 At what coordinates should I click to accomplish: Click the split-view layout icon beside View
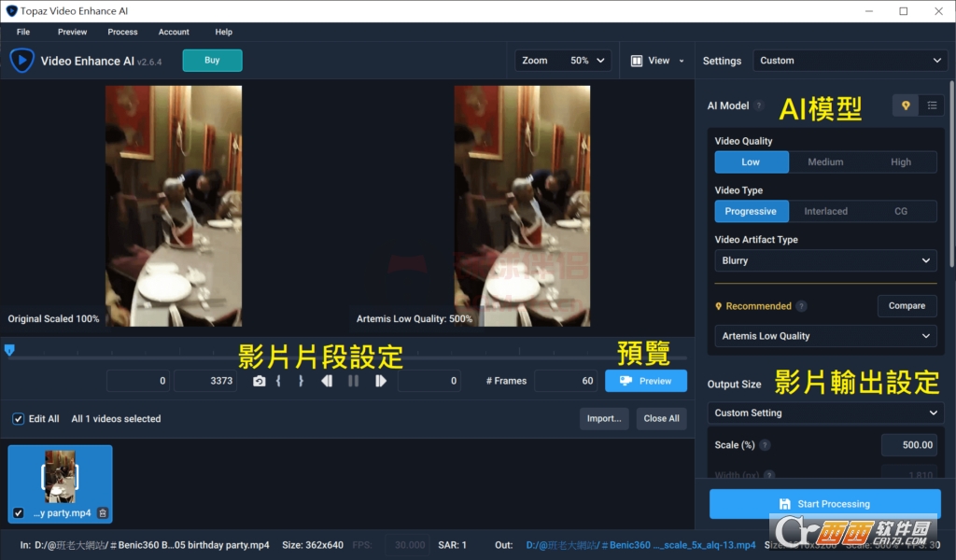coord(636,61)
